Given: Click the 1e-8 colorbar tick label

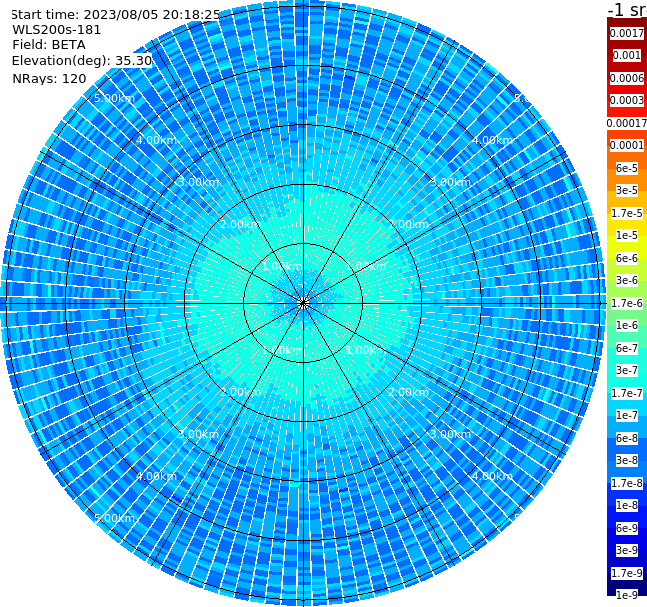Looking at the screenshot, I should click(x=627, y=505).
